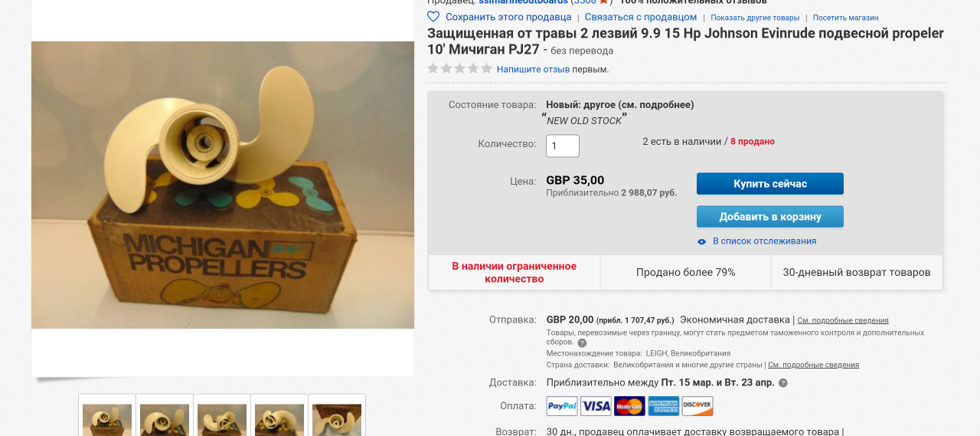This screenshot has width=980, height=436.
Task: Click the Visa card icon
Action: click(596, 406)
